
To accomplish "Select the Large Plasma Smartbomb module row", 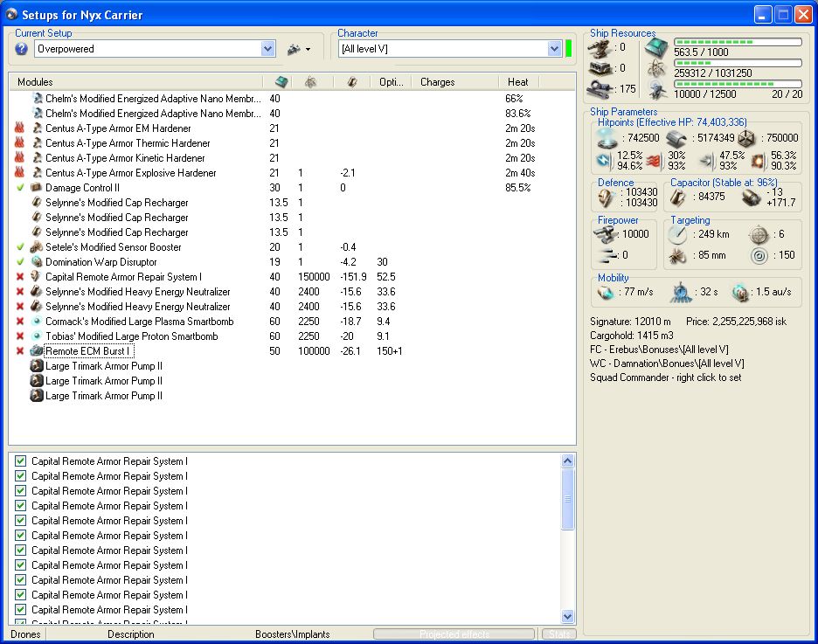I will [x=292, y=322].
